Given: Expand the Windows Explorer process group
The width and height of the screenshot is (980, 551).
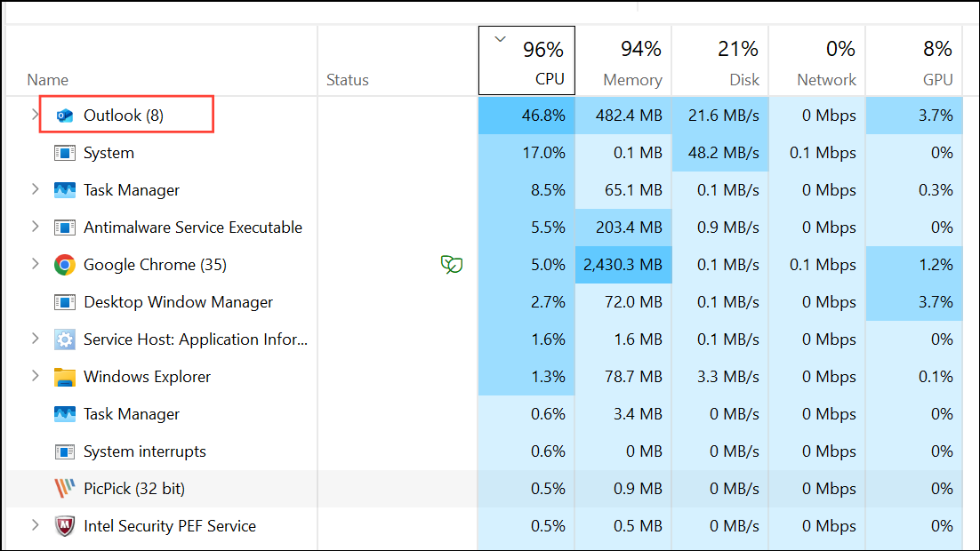Looking at the screenshot, I should click(35, 376).
